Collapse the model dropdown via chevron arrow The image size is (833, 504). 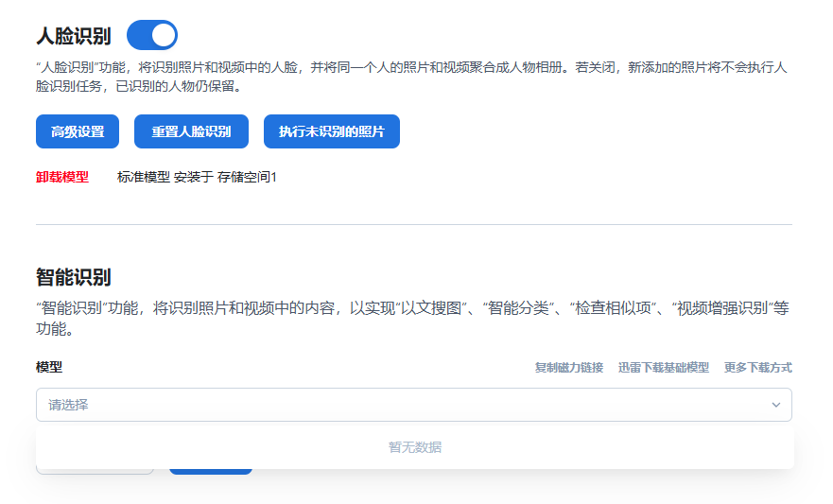775,405
